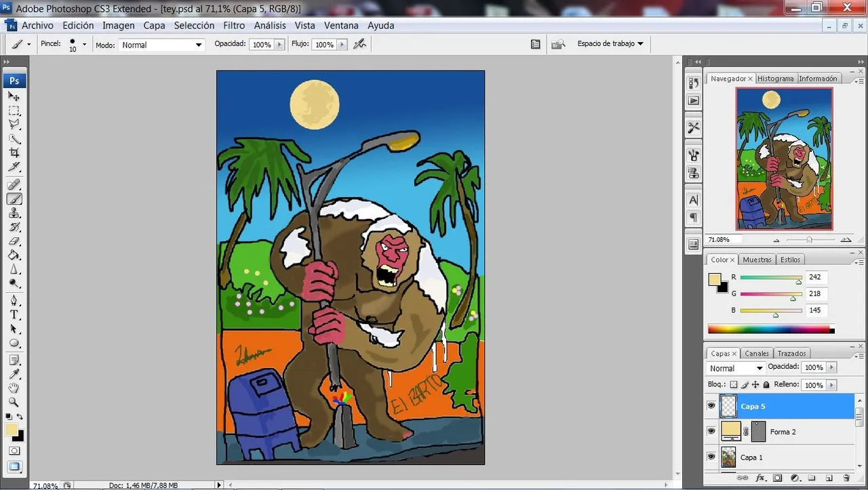Screen dimensions: 868x490
Task: Open the Relleno fill arrow
Action: pos(831,385)
